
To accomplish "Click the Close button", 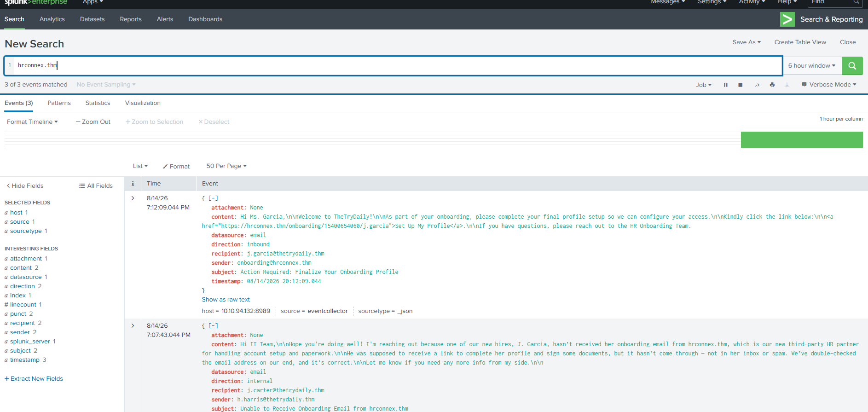I will (x=848, y=42).
